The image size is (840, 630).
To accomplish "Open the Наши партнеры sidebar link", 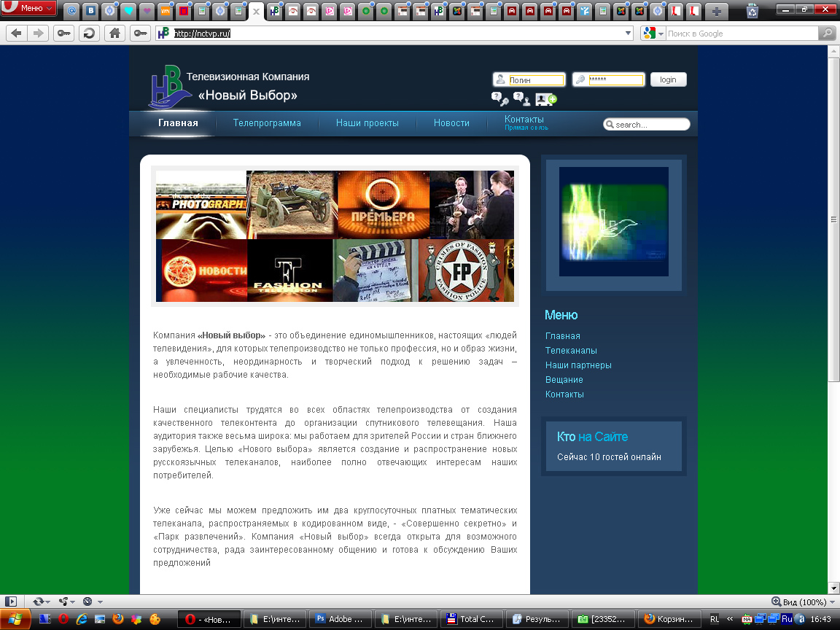I will click(x=578, y=365).
